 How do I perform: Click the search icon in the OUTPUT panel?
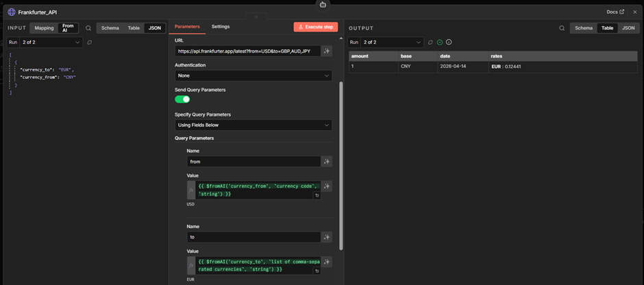pos(562,28)
